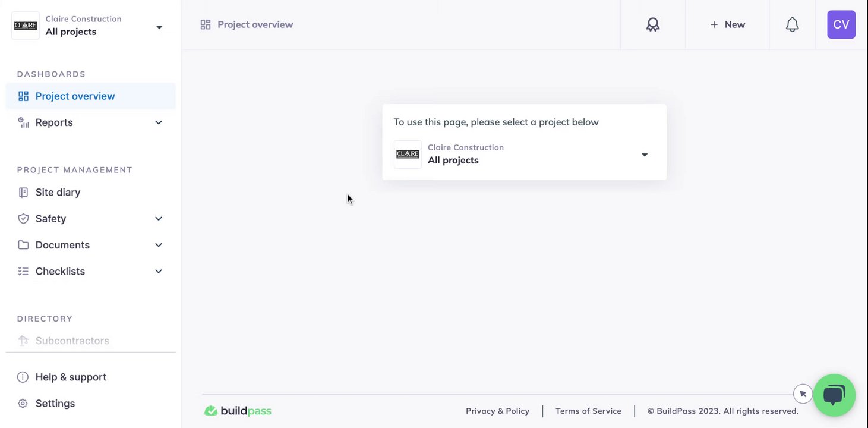Click the New button
Screen dimensions: 868x428
[727, 24]
